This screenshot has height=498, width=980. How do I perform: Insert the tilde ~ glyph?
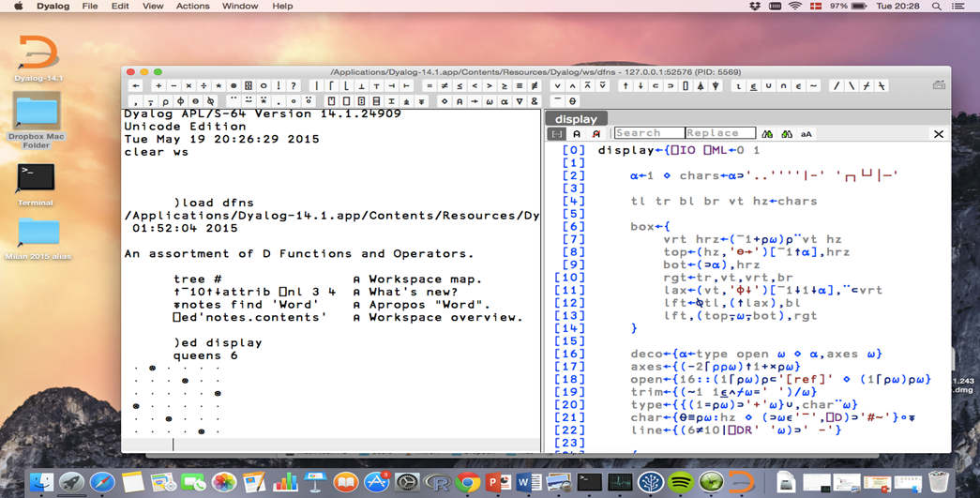click(x=813, y=85)
